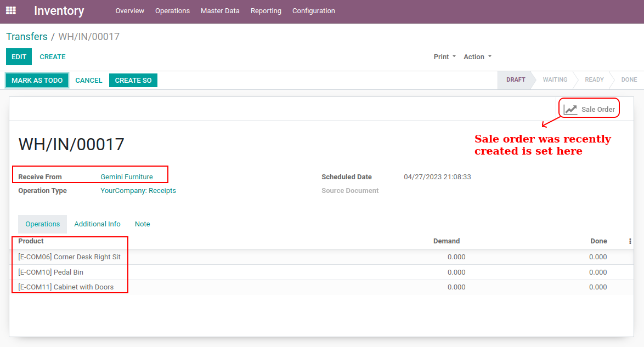
Task: Select the Pedal Bin product row
Action: click(x=51, y=272)
